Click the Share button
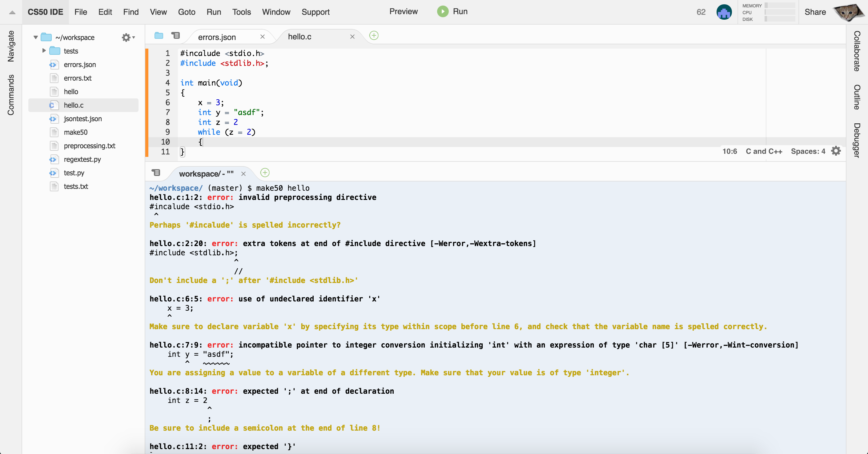The image size is (868, 454). pyautogui.click(x=815, y=12)
